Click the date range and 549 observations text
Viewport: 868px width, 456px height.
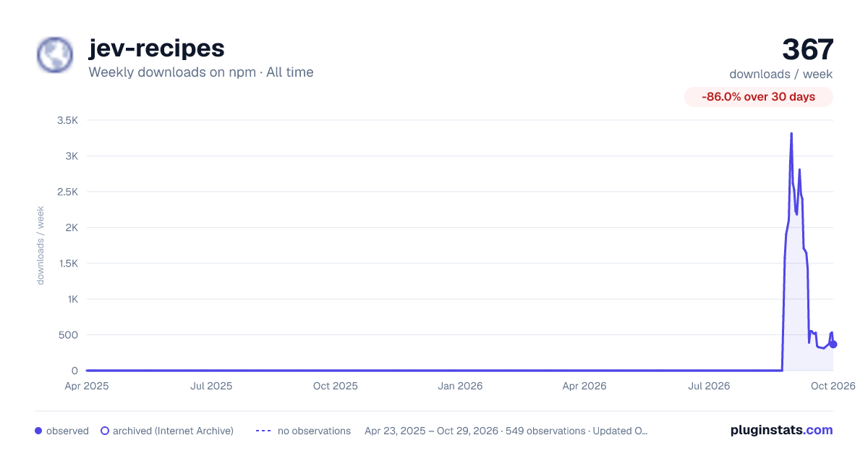(506, 431)
